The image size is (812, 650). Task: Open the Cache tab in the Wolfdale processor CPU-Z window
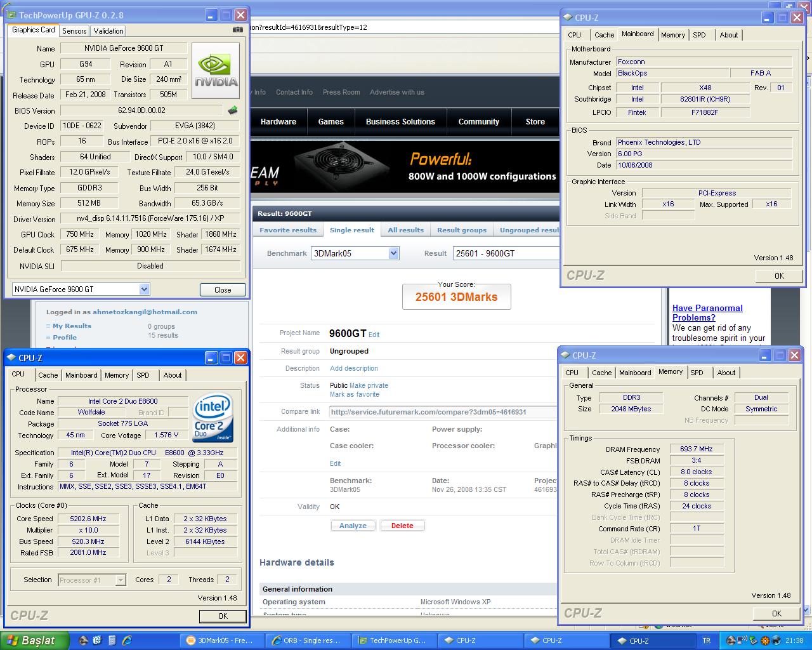(x=48, y=375)
